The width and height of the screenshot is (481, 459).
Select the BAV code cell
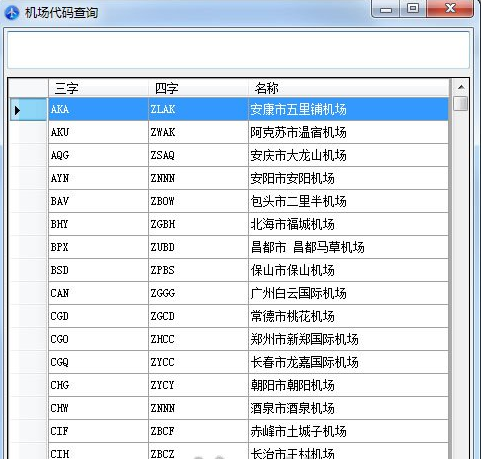(x=98, y=201)
